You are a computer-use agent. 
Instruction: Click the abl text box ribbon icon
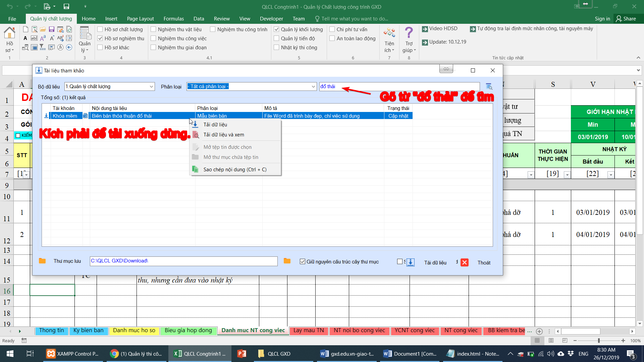(x=34, y=38)
